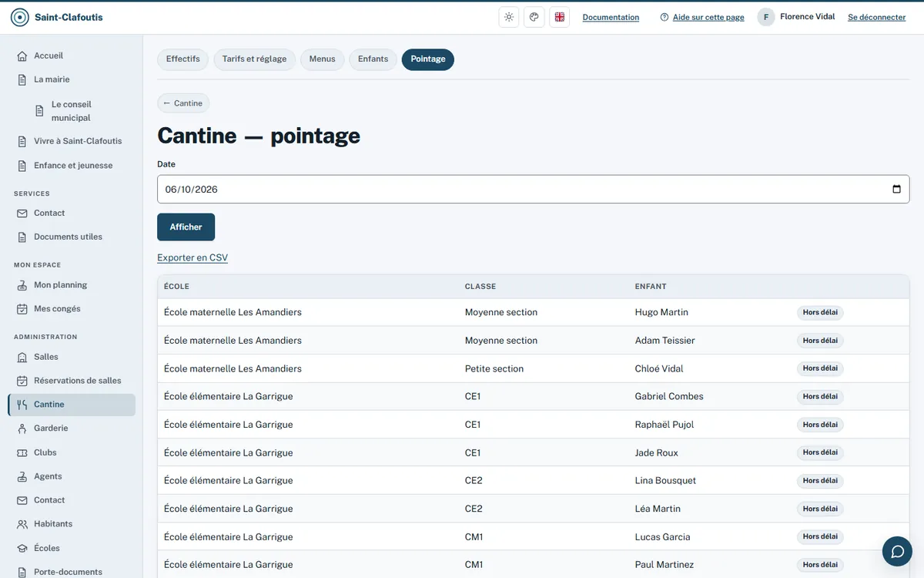The image size is (924, 578).
Task: Click the Cantine — pointage heading
Action: pyautogui.click(x=259, y=136)
